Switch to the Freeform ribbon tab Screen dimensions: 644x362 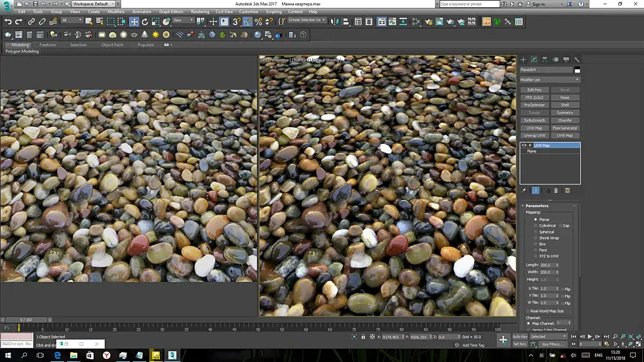[x=47, y=45]
